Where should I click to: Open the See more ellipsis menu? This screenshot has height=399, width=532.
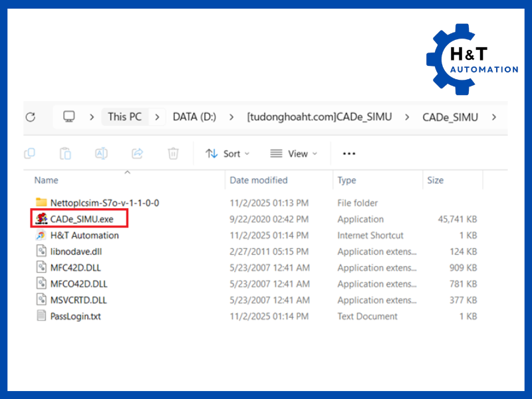click(x=349, y=154)
